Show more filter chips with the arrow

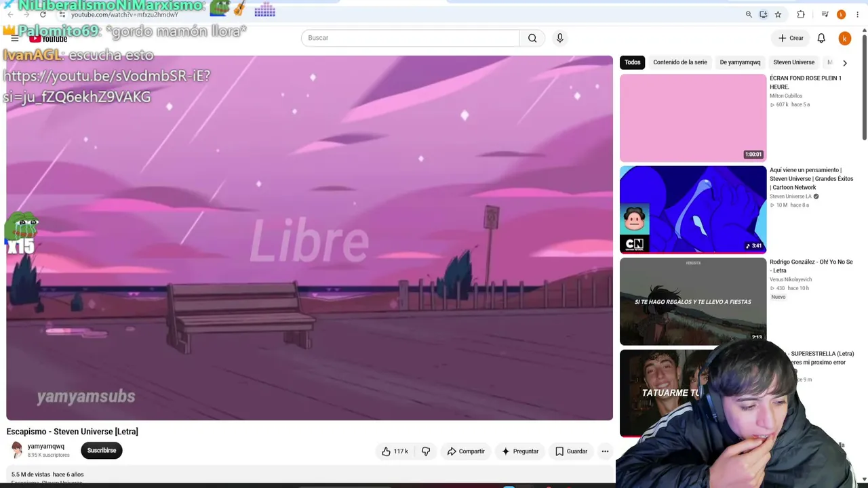(x=844, y=63)
